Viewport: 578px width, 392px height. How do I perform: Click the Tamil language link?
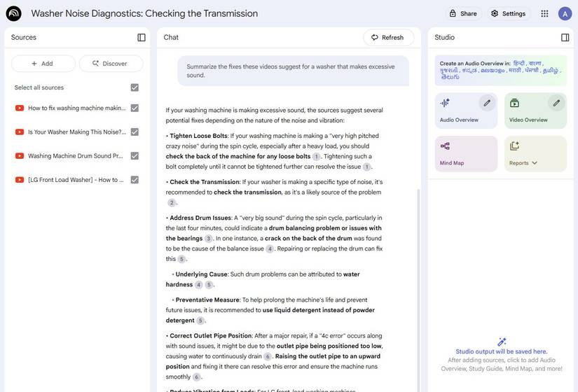click(x=551, y=70)
